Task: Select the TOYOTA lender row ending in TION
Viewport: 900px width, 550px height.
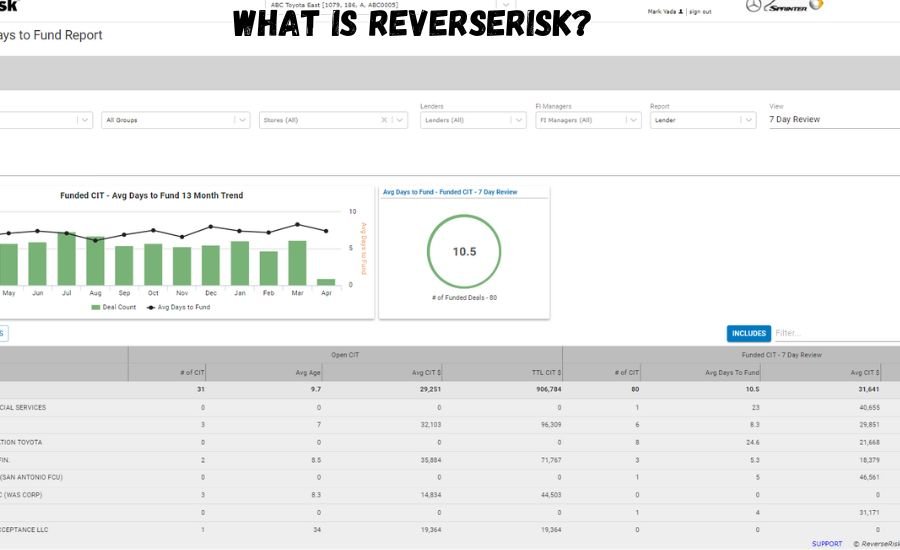Action: point(450,442)
